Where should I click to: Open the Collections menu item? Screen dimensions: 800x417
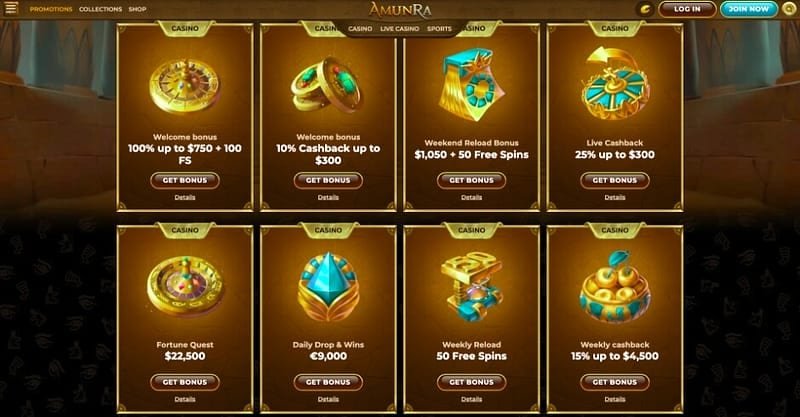pyautogui.click(x=101, y=9)
